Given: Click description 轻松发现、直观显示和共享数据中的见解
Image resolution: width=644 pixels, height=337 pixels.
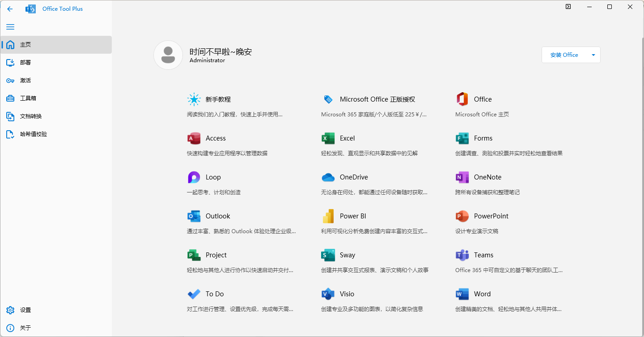Looking at the screenshot, I should [x=369, y=154].
